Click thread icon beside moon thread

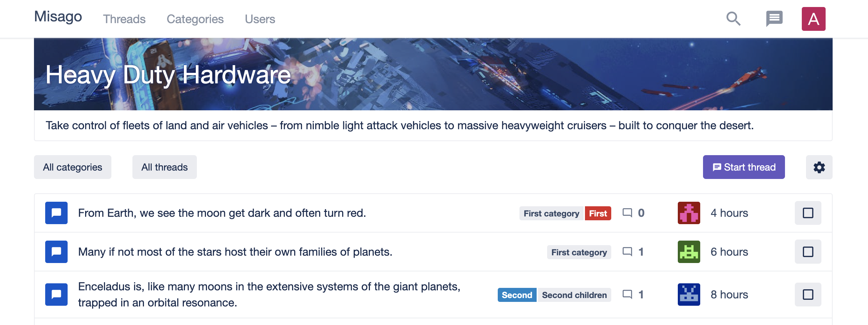(56, 213)
